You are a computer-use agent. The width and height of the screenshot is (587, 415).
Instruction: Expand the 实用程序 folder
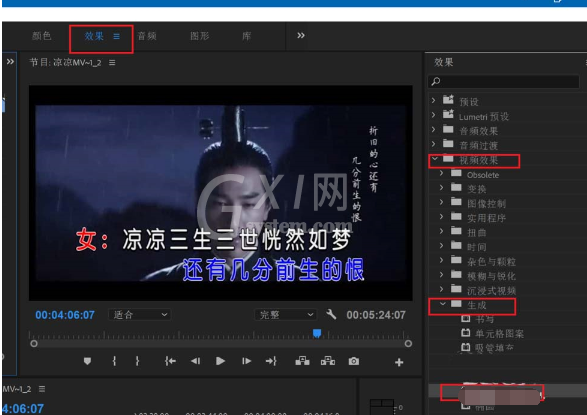pos(441,217)
